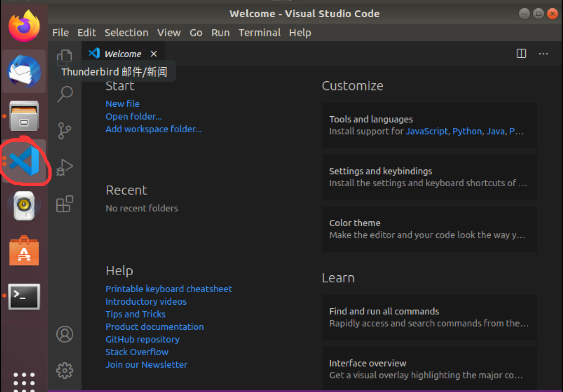Open the Extensions view
Image resolution: width=563 pixels, height=392 pixels.
tap(65, 204)
